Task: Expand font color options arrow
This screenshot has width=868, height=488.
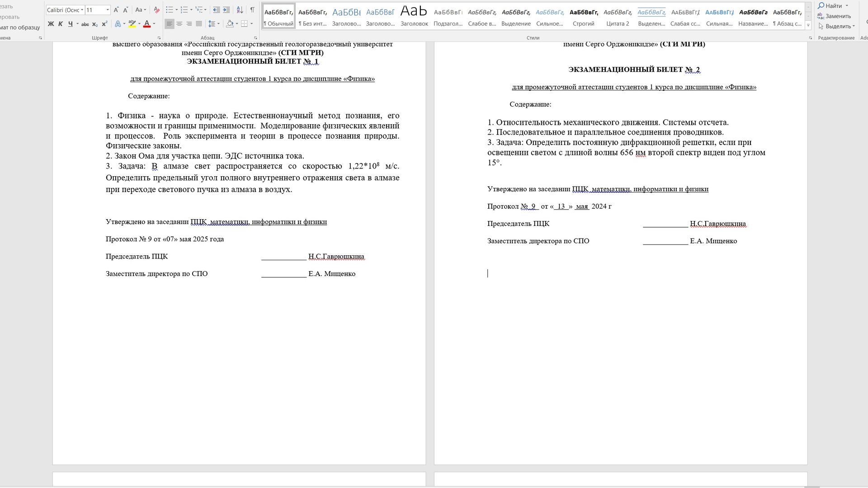Action: 154,24
